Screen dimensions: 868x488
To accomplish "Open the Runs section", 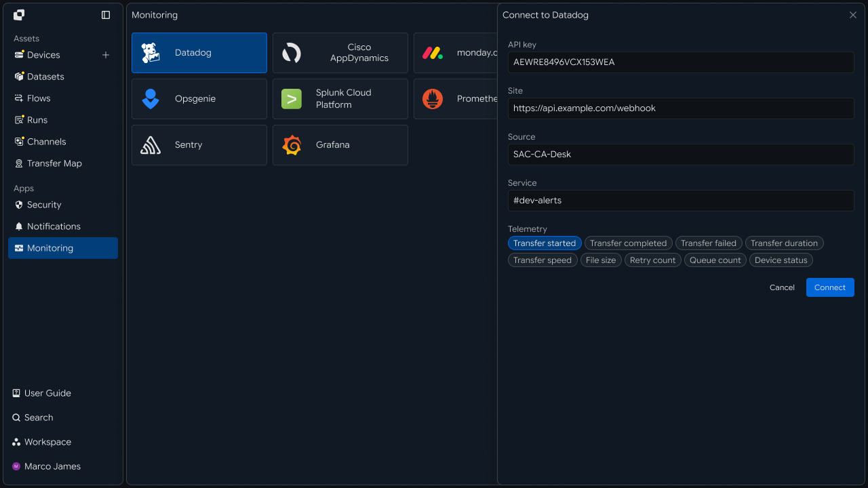I will click(37, 120).
